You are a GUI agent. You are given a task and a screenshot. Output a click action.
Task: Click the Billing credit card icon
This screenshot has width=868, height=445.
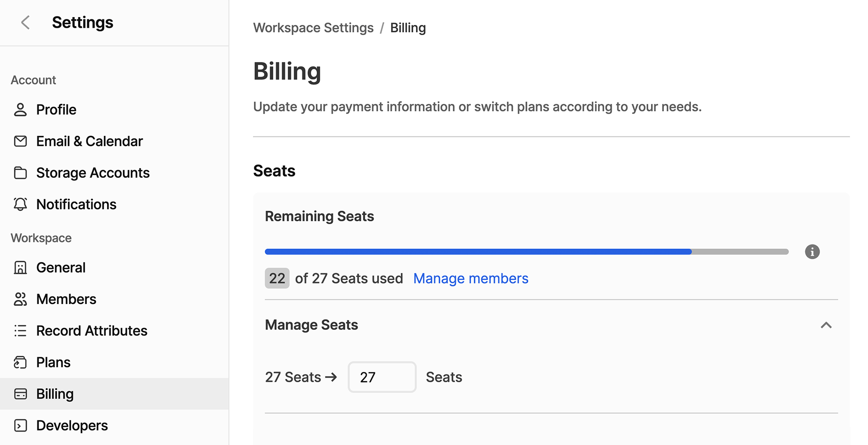tap(20, 394)
